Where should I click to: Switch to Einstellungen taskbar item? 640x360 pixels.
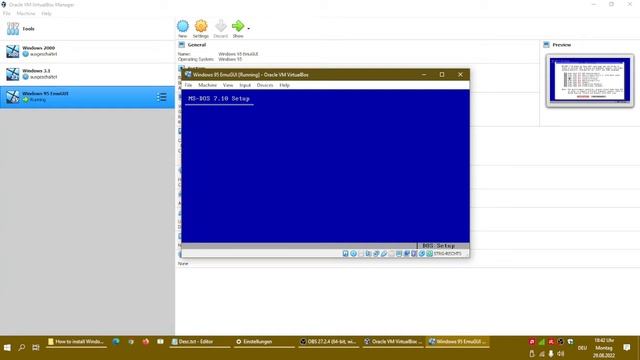pos(264,342)
